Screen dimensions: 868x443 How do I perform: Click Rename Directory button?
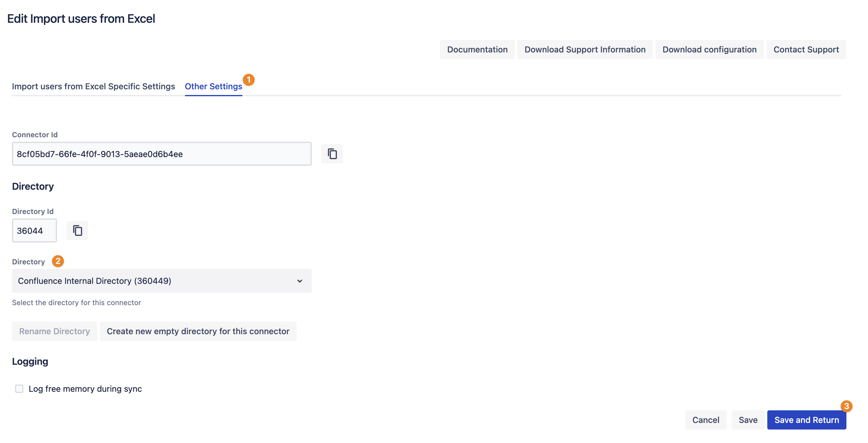pos(55,331)
